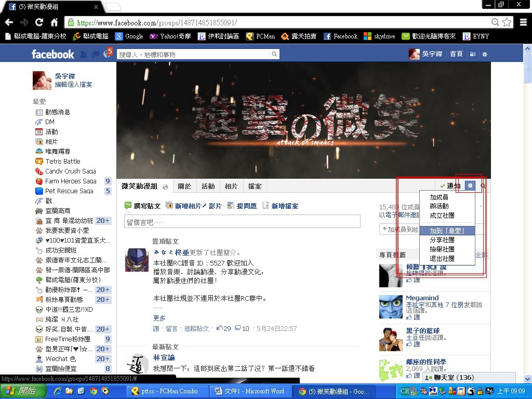Viewport: 532px width, 399px height.
Task: Open the 活動 group tab
Action: coord(208,187)
